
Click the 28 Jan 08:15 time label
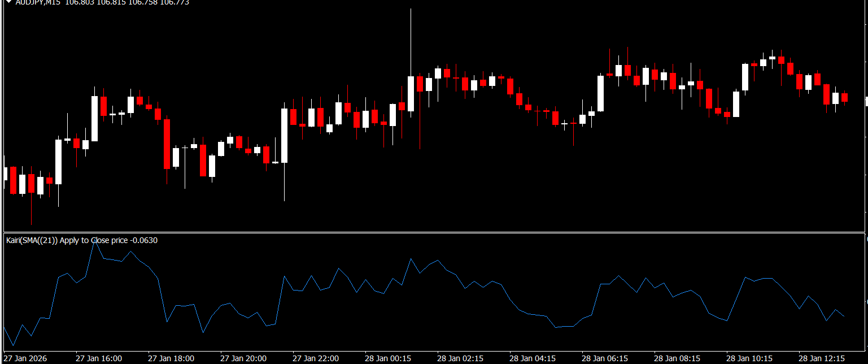677,358
